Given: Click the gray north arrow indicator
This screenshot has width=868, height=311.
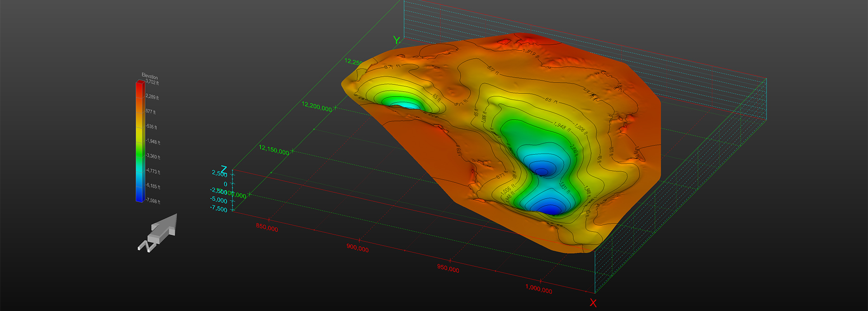Looking at the screenshot, I should tap(159, 232).
